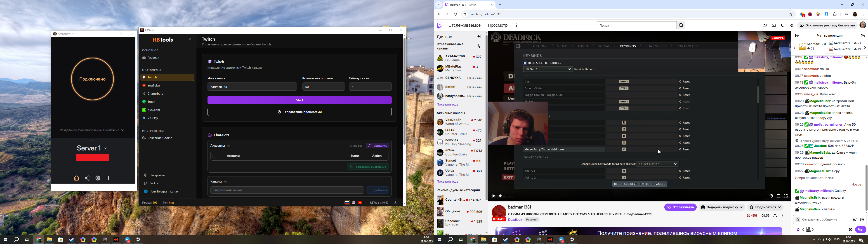Viewport: 868px width, 244px height.
Task: Click the 'Отслеживать' follow button
Action: tap(680, 207)
